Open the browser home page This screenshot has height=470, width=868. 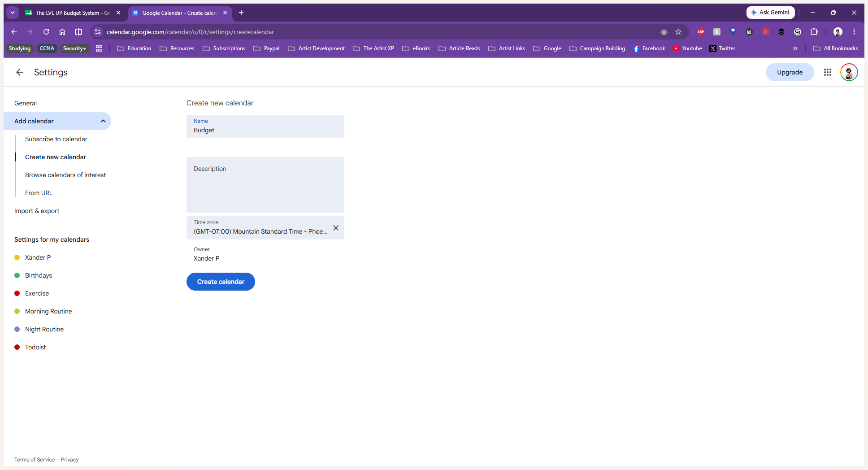62,32
